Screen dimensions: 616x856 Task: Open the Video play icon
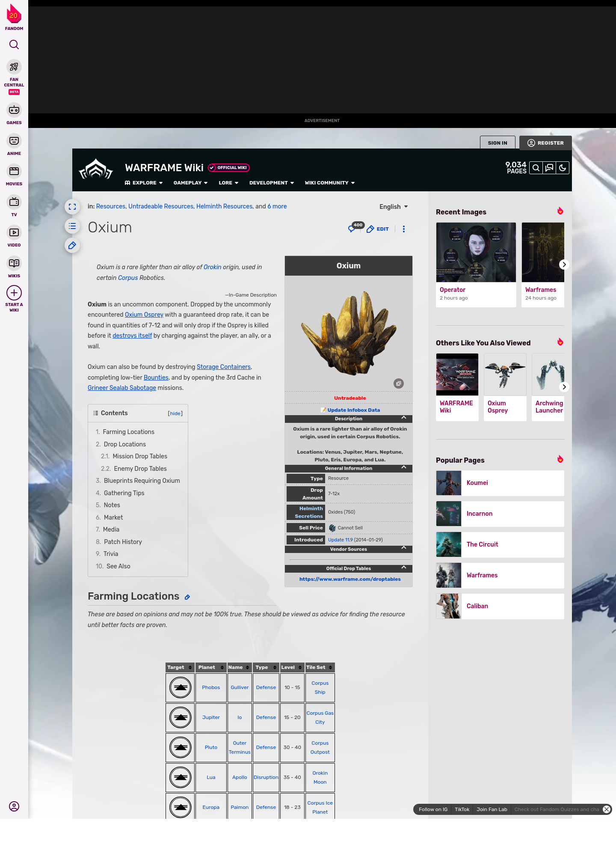(14, 232)
